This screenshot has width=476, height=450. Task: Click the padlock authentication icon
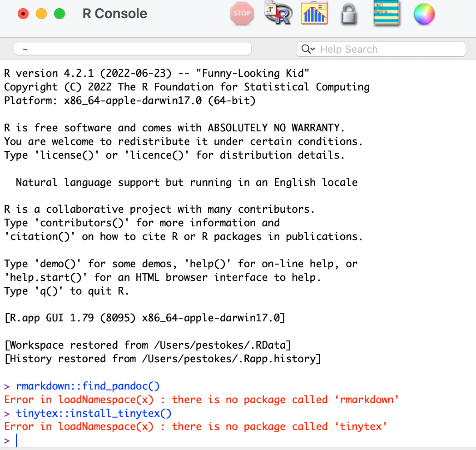point(349,14)
